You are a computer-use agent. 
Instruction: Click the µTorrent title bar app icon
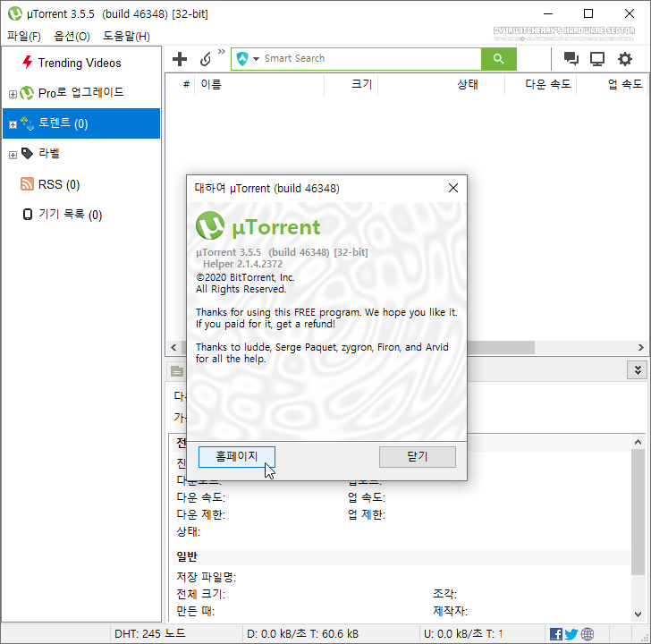click(x=15, y=13)
